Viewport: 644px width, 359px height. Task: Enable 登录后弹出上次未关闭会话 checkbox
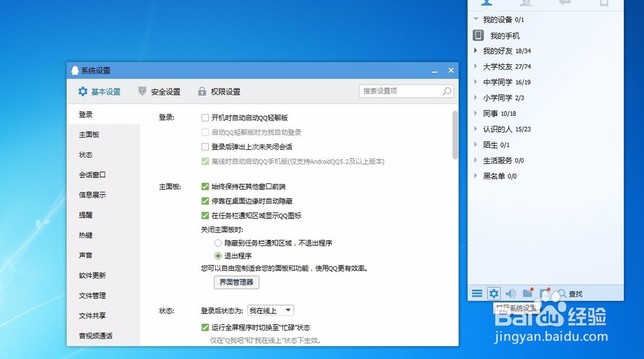point(205,147)
